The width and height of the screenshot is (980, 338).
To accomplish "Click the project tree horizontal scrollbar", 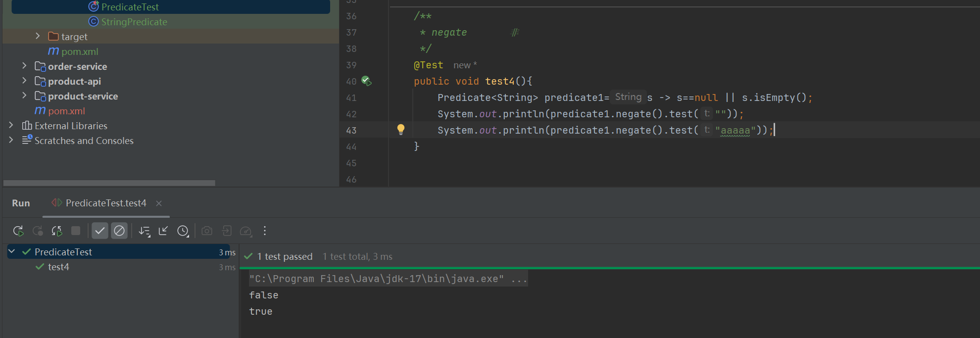I will (109, 183).
